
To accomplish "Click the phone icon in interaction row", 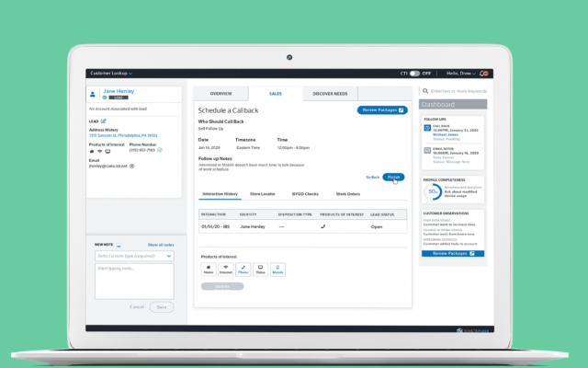I will (322, 225).
